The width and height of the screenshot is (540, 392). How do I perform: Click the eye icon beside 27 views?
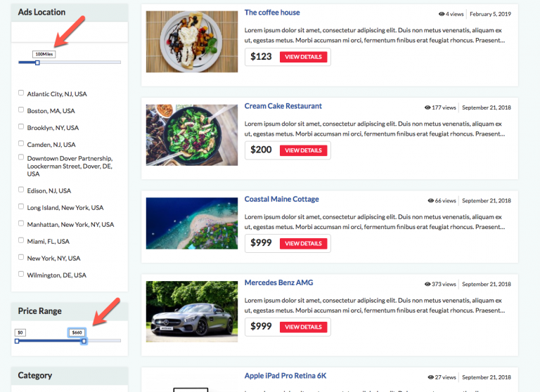(x=430, y=377)
